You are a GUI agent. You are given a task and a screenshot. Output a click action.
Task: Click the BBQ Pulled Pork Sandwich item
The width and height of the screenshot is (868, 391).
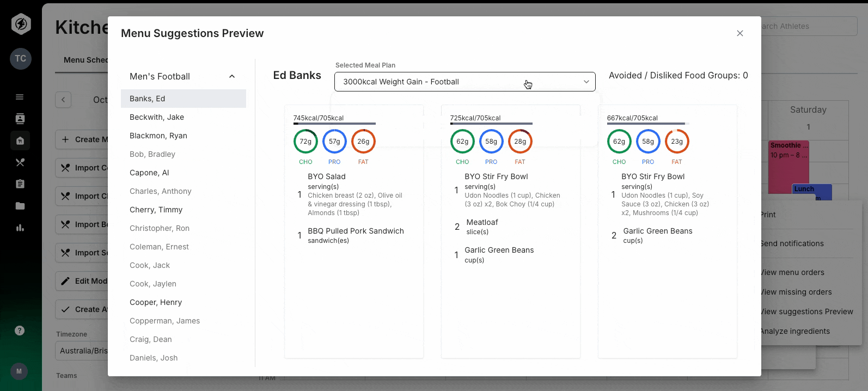coord(356,231)
